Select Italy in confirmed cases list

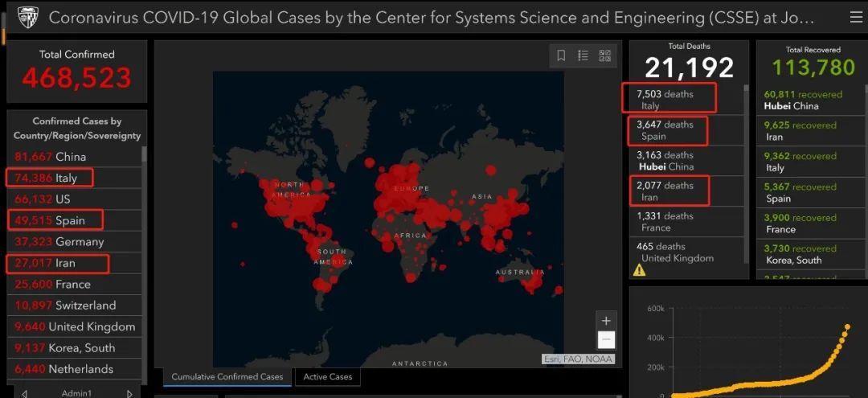tap(75, 178)
